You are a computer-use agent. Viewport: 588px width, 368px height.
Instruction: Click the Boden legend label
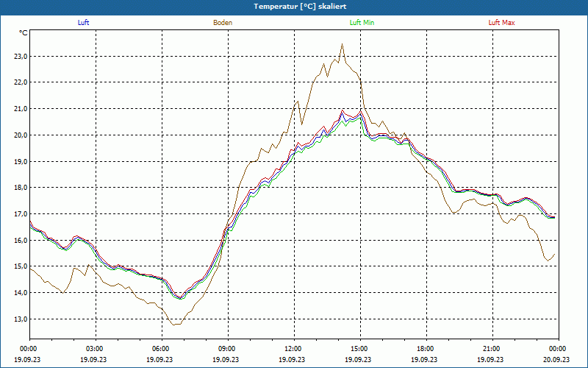[x=223, y=23]
